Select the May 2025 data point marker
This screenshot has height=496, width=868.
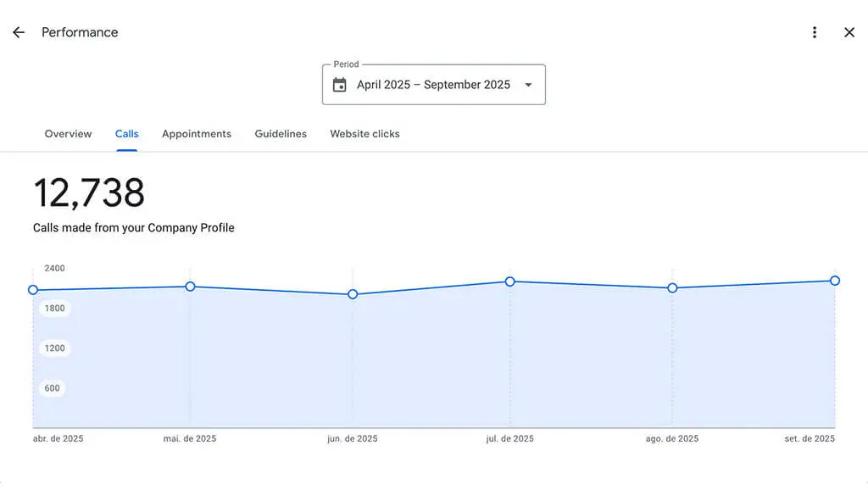[x=190, y=287]
